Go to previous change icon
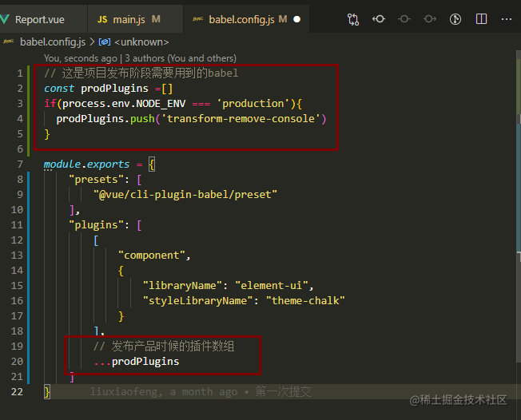This screenshot has width=521, height=420. [379, 19]
